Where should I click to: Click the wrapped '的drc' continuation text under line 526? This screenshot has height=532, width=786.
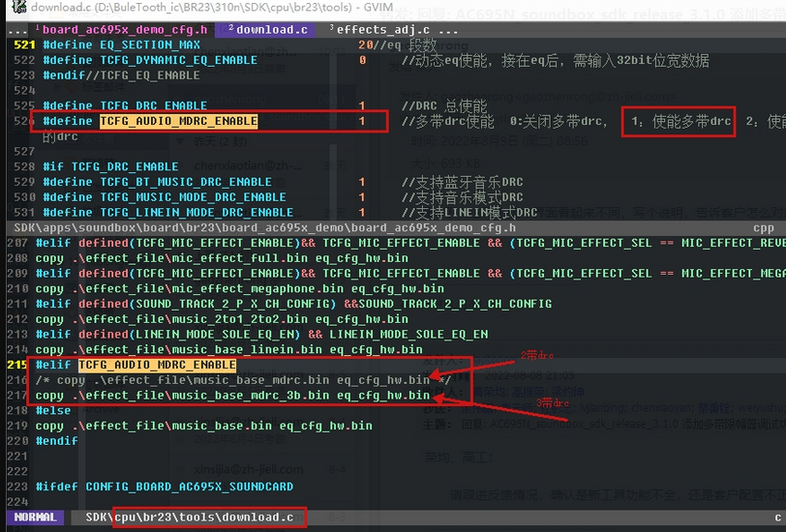pyautogui.click(x=60, y=136)
